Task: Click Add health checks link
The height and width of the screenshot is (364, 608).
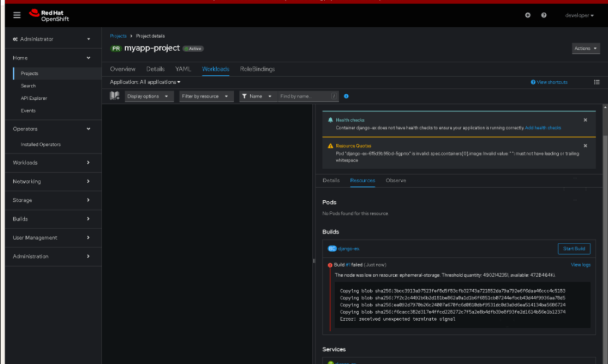Action: [543, 128]
